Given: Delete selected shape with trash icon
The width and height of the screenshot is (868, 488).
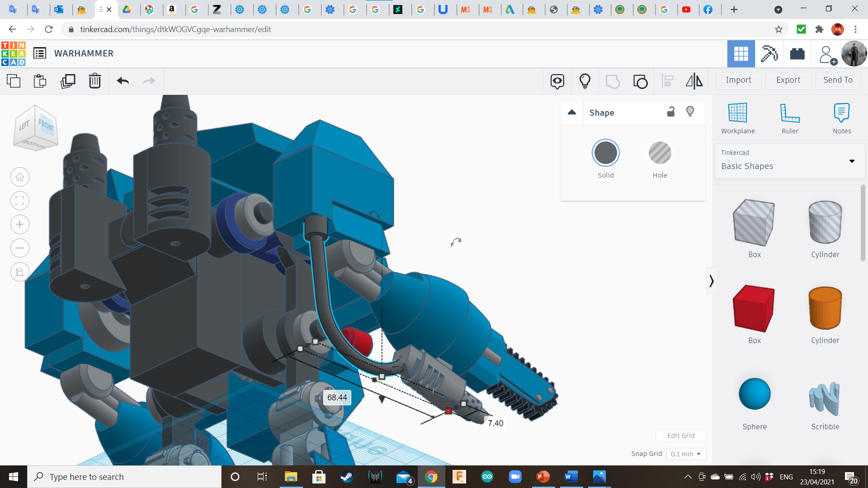Looking at the screenshot, I should [x=95, y=81].
